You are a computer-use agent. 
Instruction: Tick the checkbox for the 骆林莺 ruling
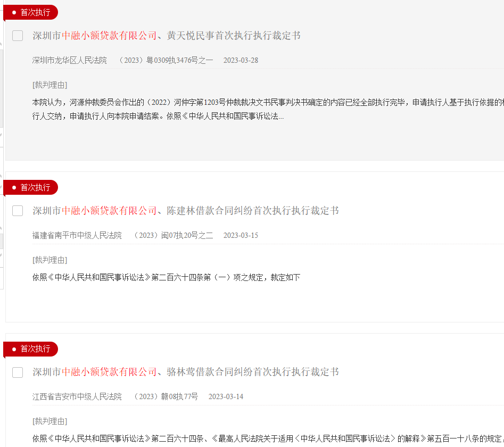pyautogui.click(x=18, y=372)
